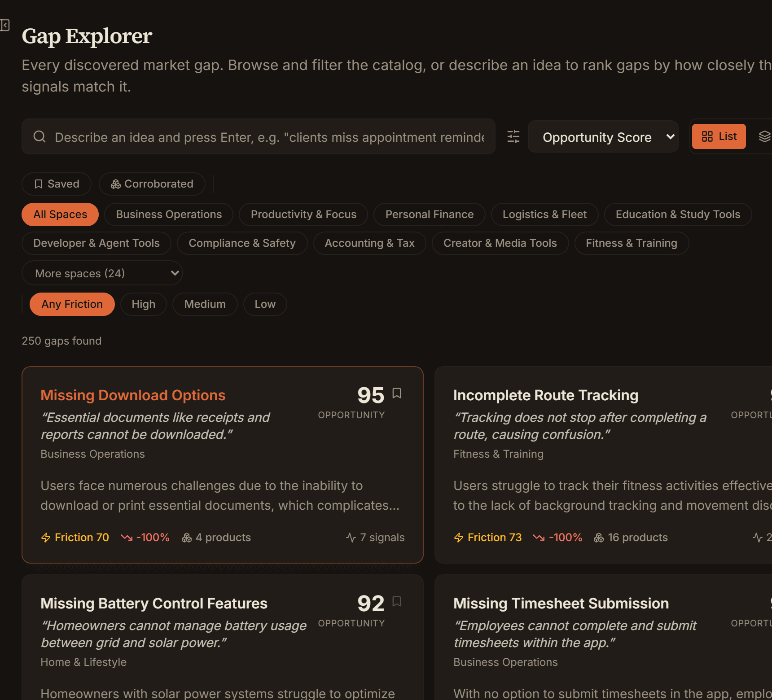Click 'Fitness & Training' label on Route Tracking card

click(498, 454)
